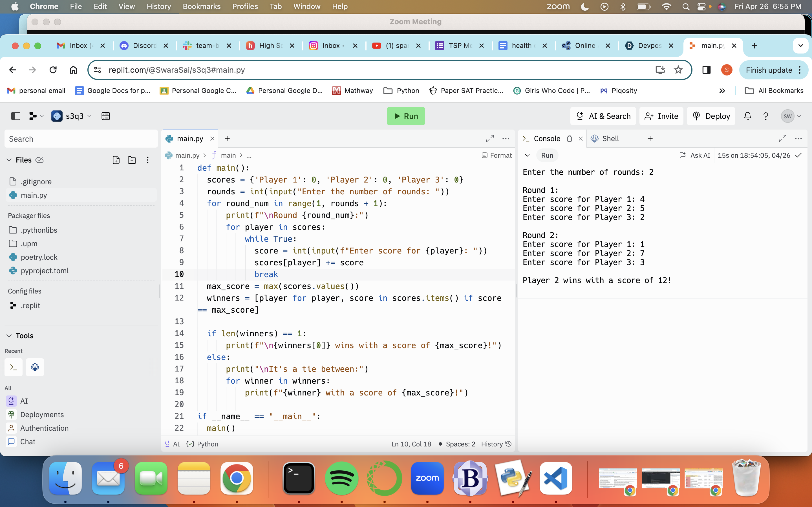Toggle Chrome side panel icon

point(706,70)
